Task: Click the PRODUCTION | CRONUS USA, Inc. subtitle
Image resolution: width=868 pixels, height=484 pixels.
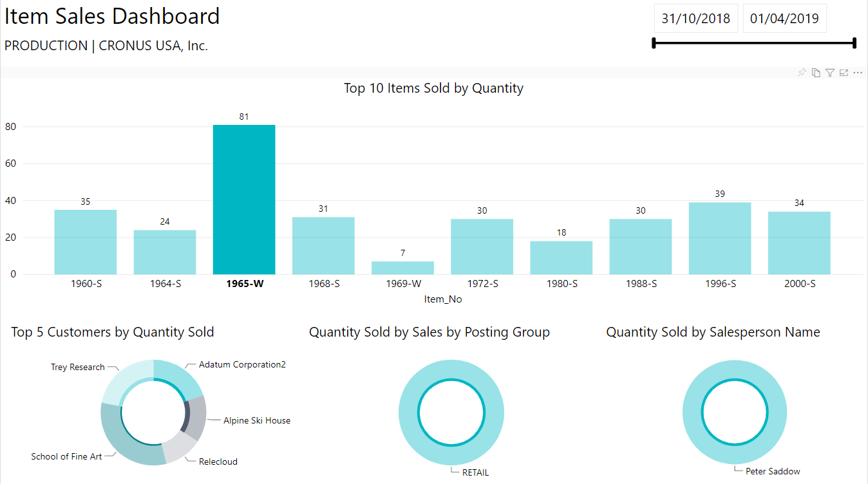Action: [x=106, y=46]
